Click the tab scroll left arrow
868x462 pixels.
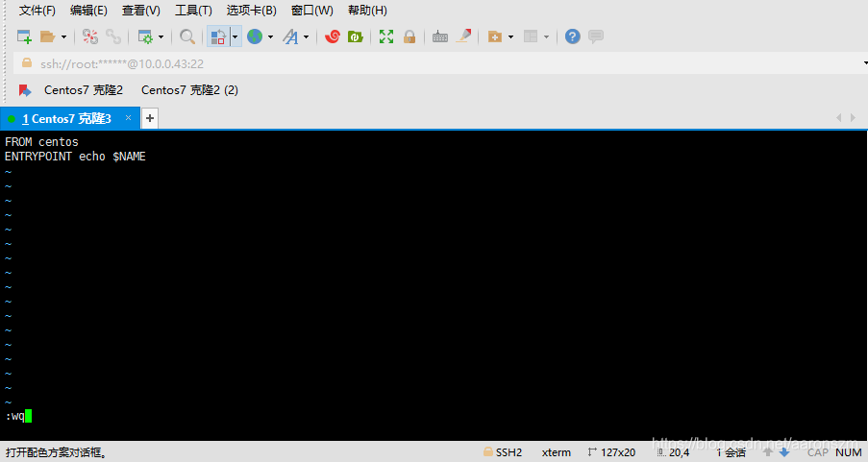[x=838, y=118]
